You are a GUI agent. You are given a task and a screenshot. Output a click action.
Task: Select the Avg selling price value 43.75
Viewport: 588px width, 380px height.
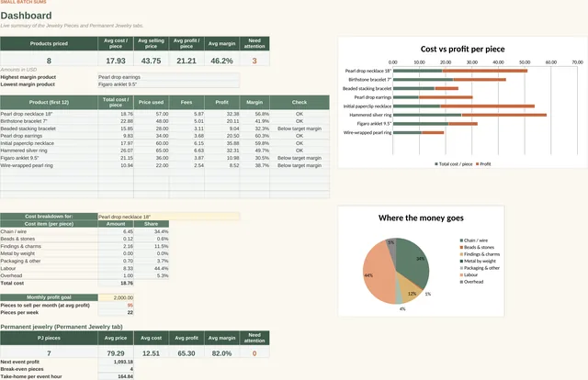coord(151,61)
